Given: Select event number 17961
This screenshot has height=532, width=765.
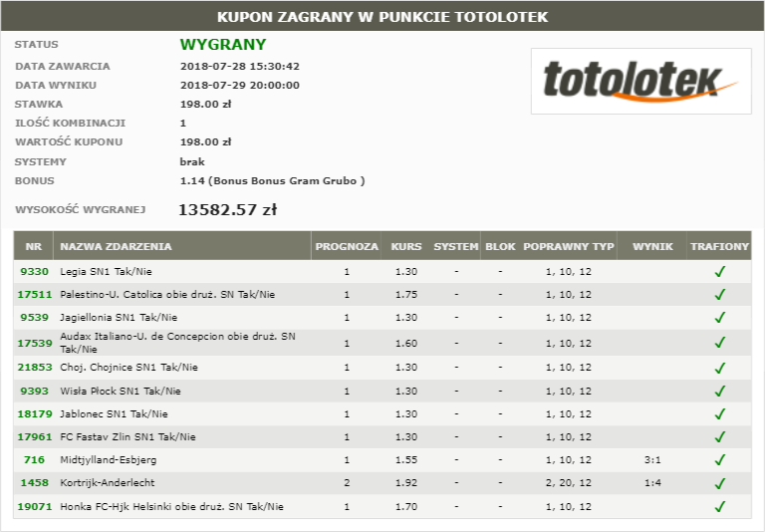Looking at the screenshot, I should 34,436.
